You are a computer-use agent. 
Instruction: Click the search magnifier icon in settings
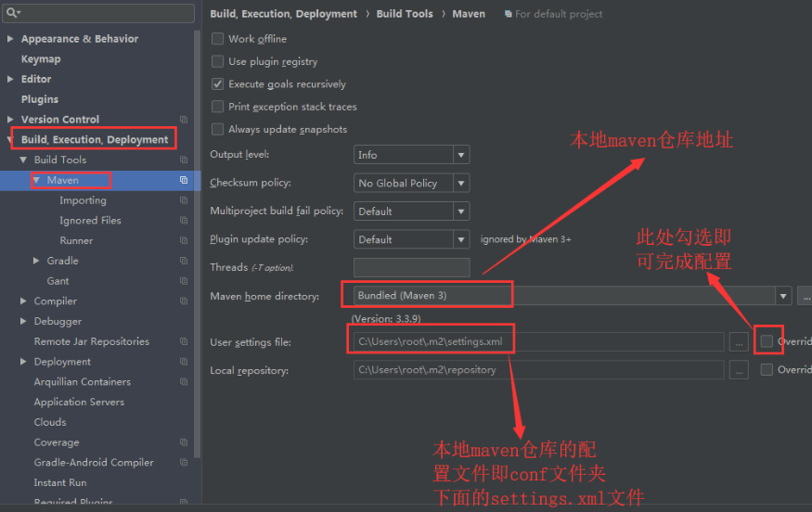(x=11, y=12)
